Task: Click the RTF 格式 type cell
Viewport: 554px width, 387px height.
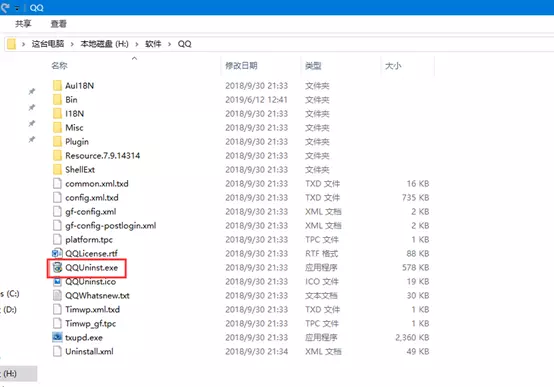Action: 322,253
